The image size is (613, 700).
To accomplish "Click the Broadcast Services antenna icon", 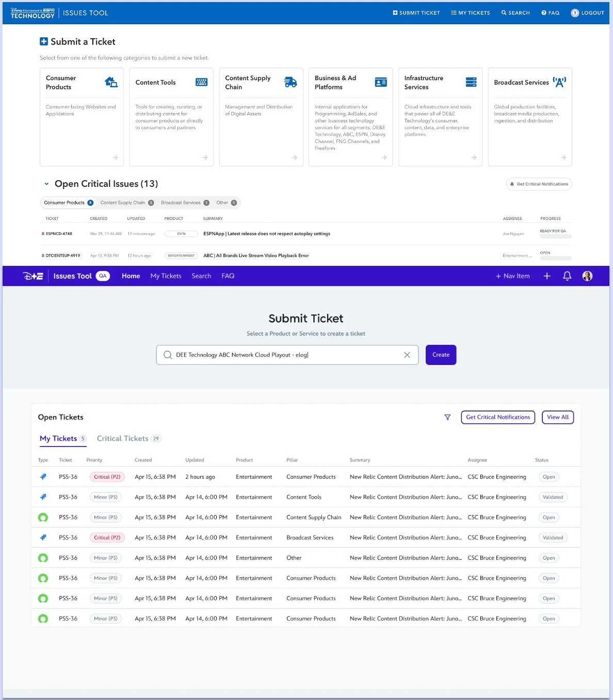I will tap(559, 82).
